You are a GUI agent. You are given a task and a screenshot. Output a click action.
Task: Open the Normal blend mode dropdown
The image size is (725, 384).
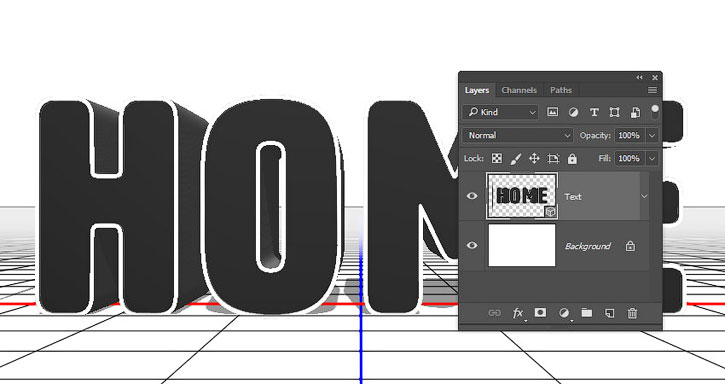pos(518,136)
